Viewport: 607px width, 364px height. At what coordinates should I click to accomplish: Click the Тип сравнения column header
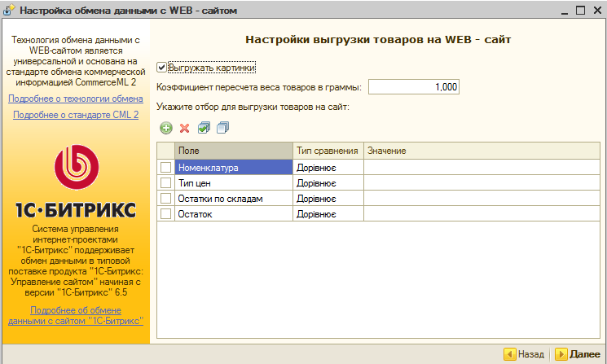click(328, 151)
